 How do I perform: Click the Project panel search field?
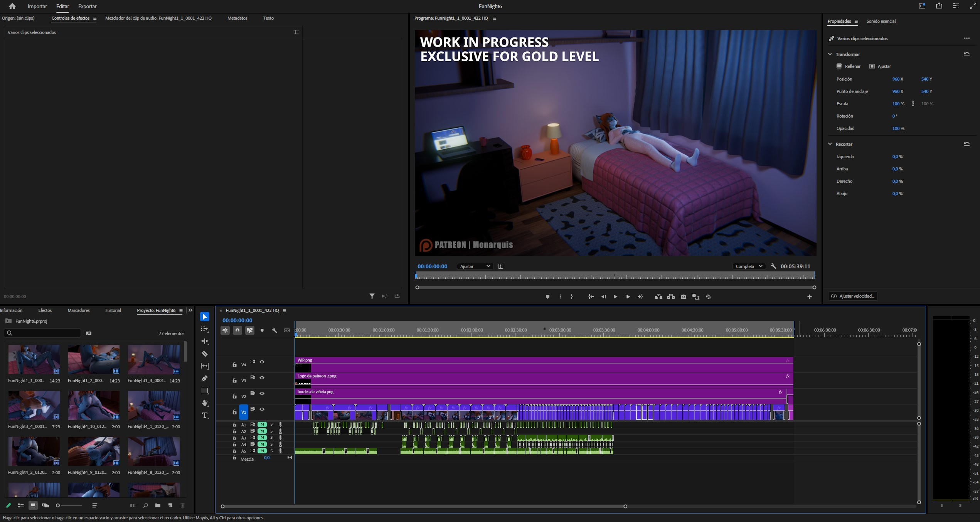click(42, 333)
